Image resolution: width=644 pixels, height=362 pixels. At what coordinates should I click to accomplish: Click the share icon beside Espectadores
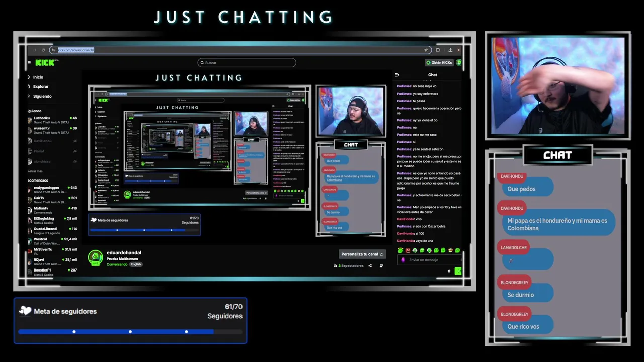click(370, 266)
